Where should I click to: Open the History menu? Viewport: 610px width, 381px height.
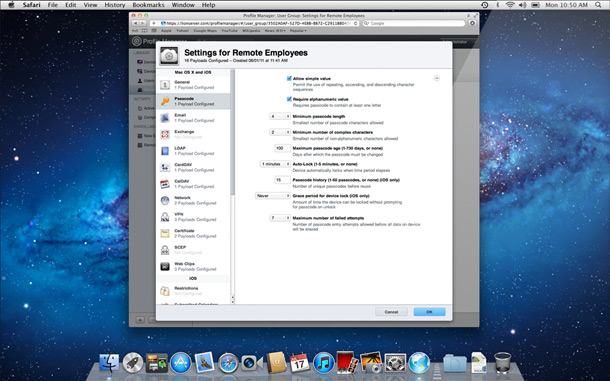tap(115, 5)
